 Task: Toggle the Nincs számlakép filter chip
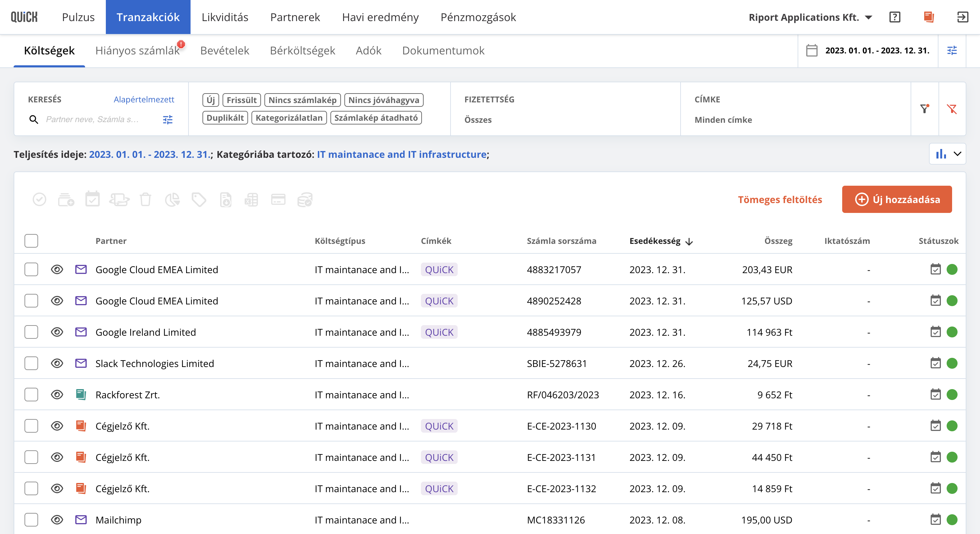[x=303, y=100]
